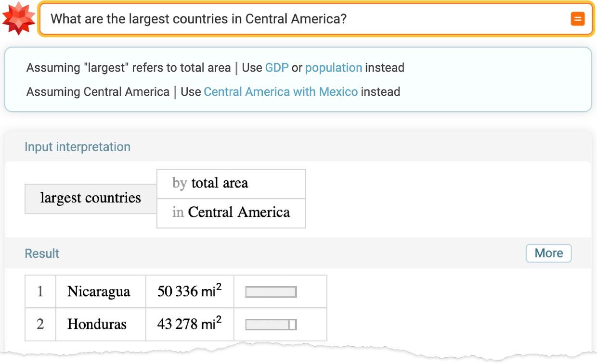Click rank number 2 cell
597x364 pixels.
pyautogui.click(x=40, y=324)
